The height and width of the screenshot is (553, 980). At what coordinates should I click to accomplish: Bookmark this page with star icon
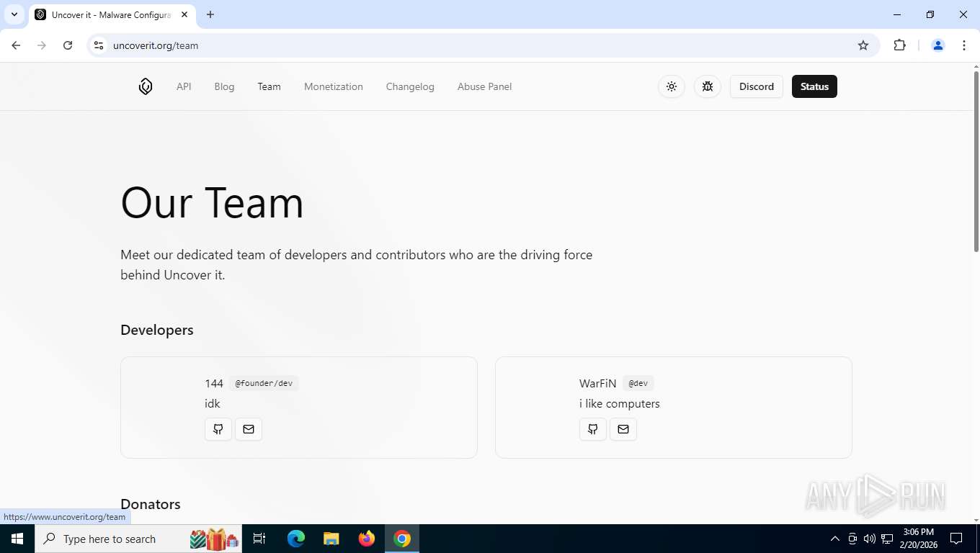[x=863, y=45]
